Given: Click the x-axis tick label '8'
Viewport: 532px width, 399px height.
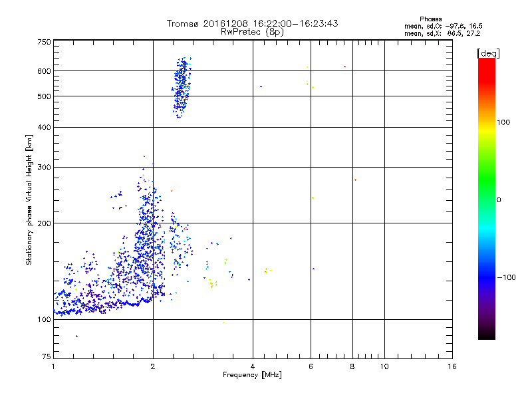Looking at the screenshot, I should click(x=352, y=366).
